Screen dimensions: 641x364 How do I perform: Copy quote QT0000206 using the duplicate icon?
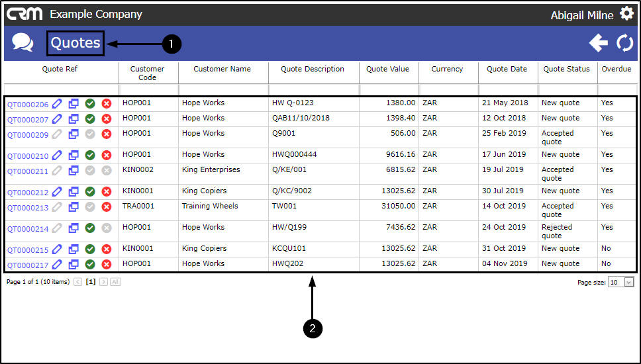[x=74, y=104]
